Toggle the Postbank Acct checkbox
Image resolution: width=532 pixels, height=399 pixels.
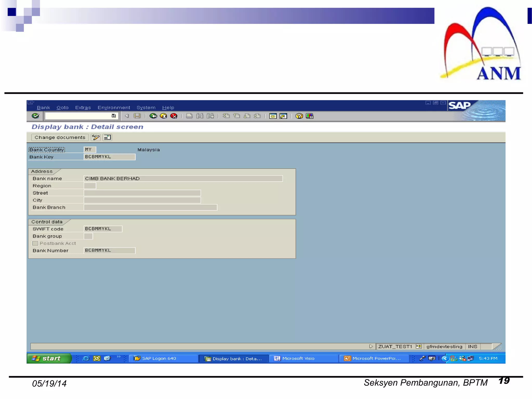(x=35, y=243)
